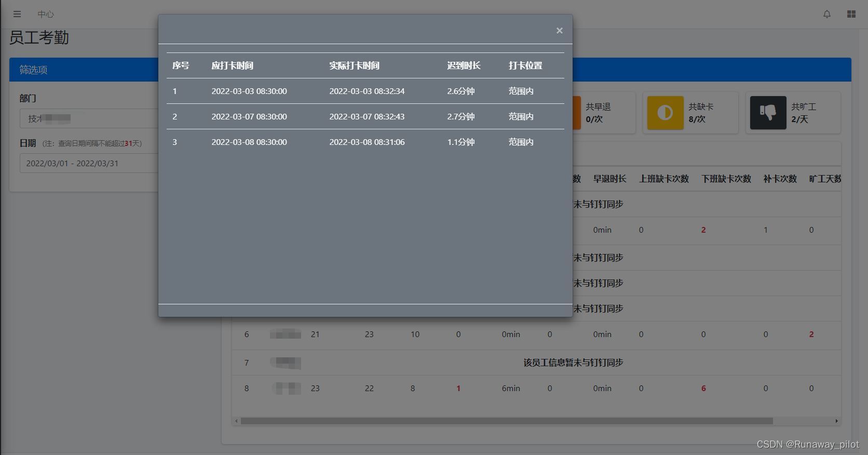Close the late-arrival detail dialog
This screenshot has width=868, height=455.
[x=559, y=31]
